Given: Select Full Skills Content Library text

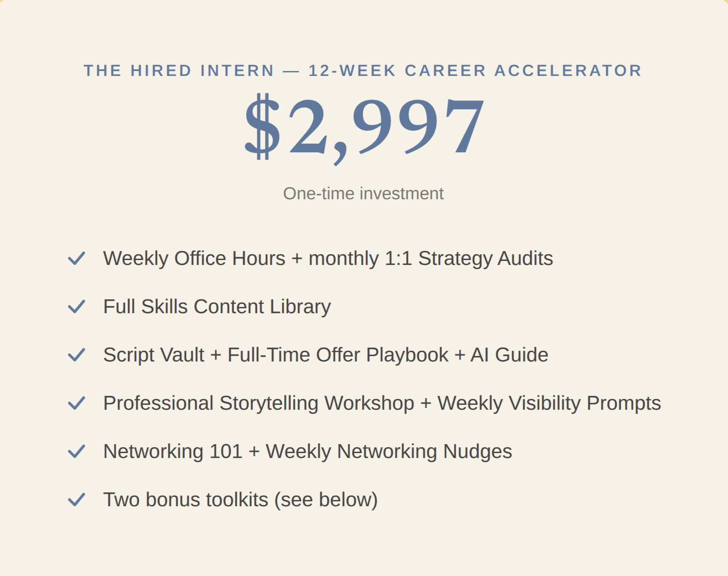Looking at the screenshot, I should [217, 307].
